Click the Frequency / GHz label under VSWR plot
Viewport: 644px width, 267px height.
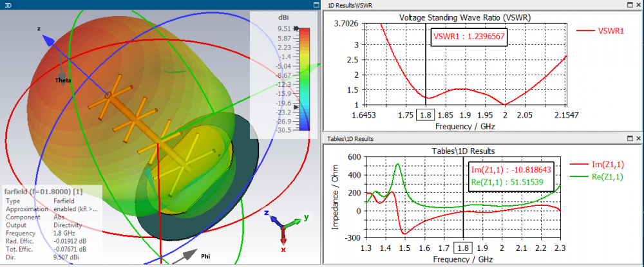[x=464, y=126]
